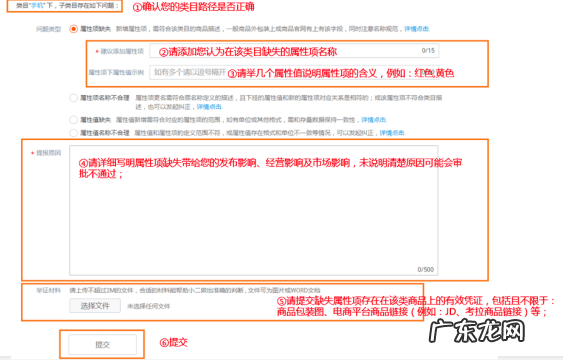Click the 建议添加属性项 input field
Image resolution: width=563 pixels, height=360 pixels.
pyautogui.click(x=294, y=51)
